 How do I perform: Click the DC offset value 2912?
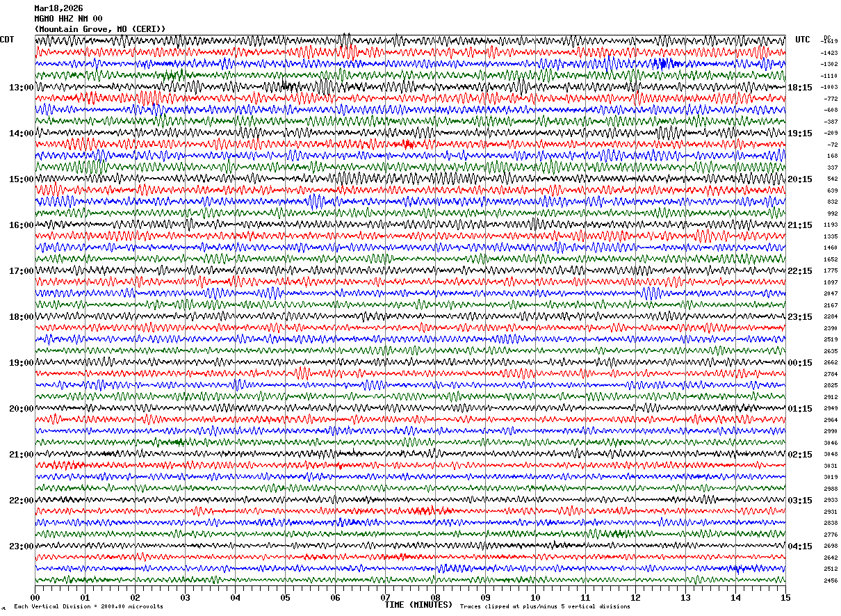[x=831, y=397]
